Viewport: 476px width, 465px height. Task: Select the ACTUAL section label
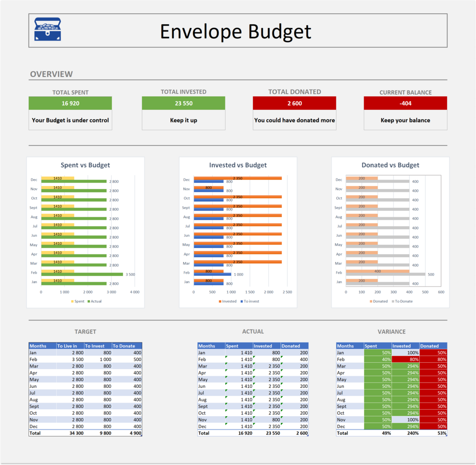click(x=253, y=331)
